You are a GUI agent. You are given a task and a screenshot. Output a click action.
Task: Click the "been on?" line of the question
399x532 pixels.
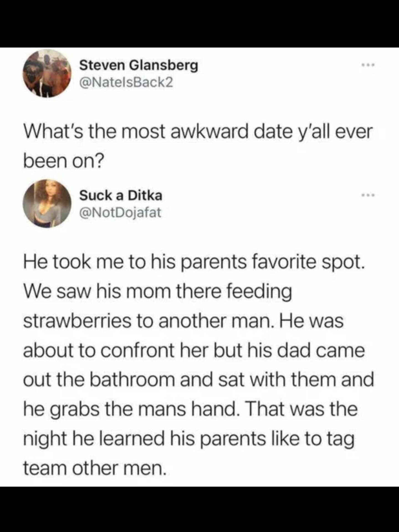coord(63,161)
